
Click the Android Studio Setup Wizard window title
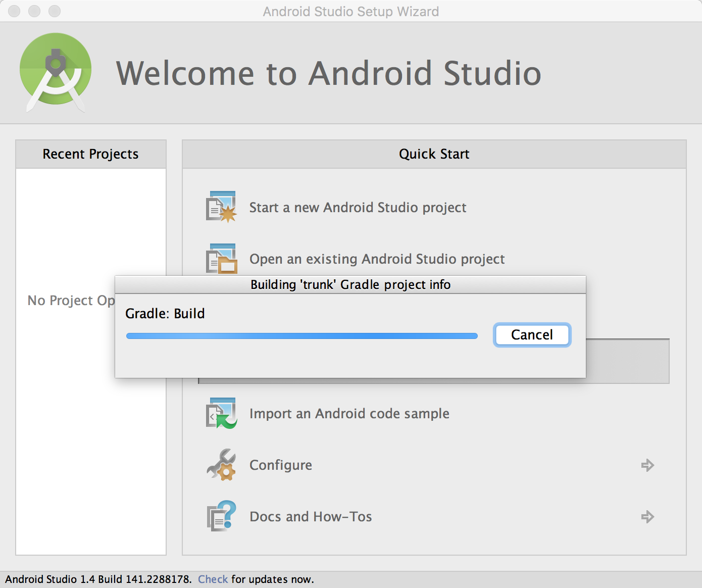click(x=351, y=11)
